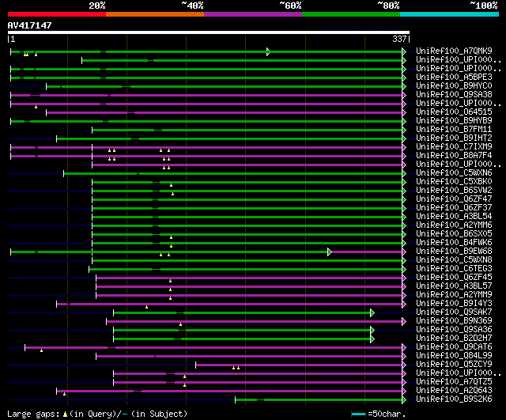The height and width of the screenshot is (420, 506).
Task: Select the UniRef100_C5WXN8 label
Action: click(x=454, y=260)
